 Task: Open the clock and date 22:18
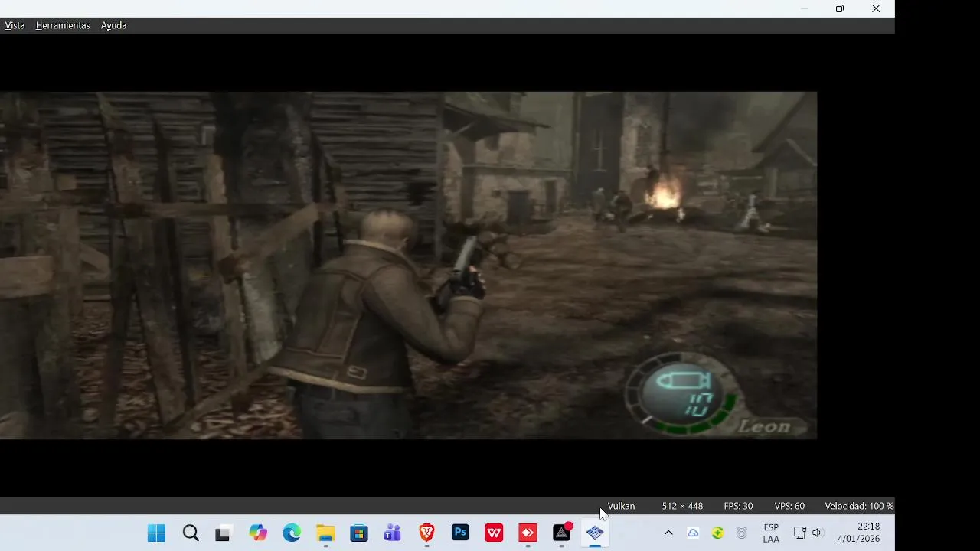coord(859,533)
